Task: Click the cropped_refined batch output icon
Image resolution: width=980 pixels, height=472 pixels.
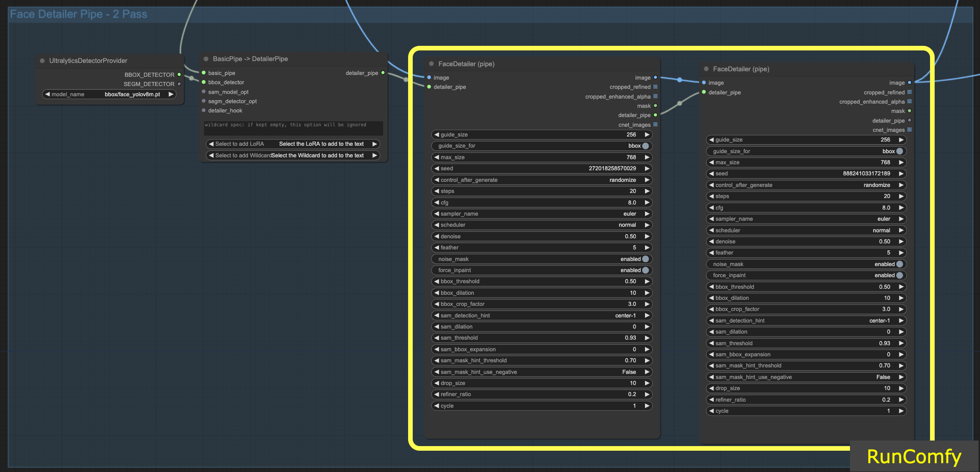Action: tap(656, 87)
